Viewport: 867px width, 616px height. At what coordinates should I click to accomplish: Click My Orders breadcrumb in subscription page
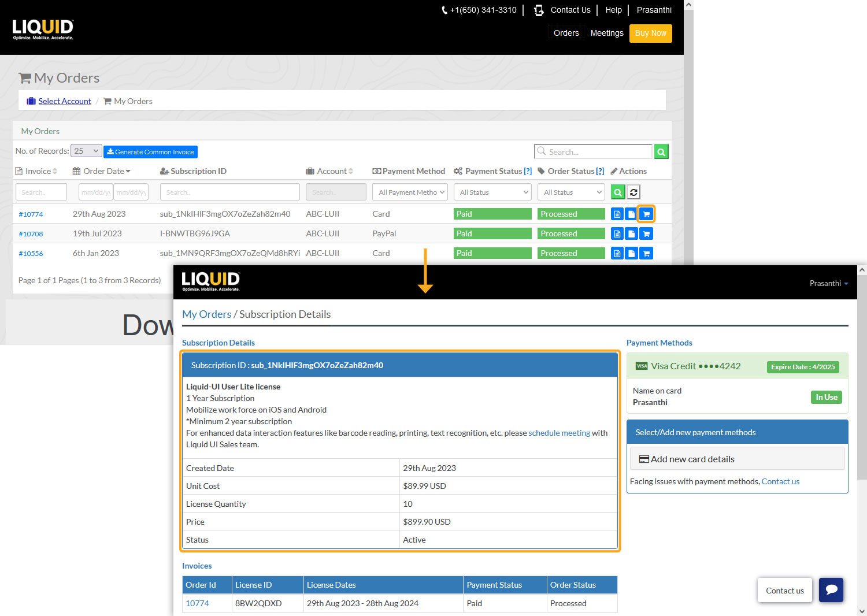coord(206,314)
